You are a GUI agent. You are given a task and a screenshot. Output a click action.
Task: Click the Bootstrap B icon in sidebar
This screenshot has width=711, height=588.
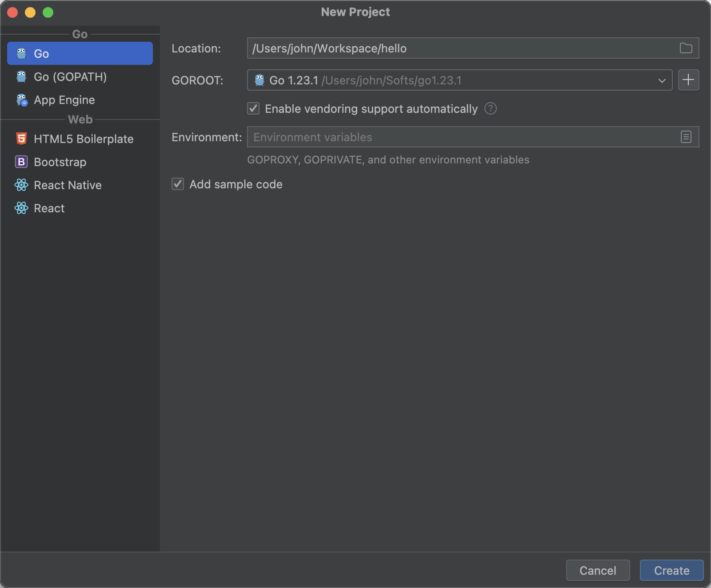tap(21, 162)
